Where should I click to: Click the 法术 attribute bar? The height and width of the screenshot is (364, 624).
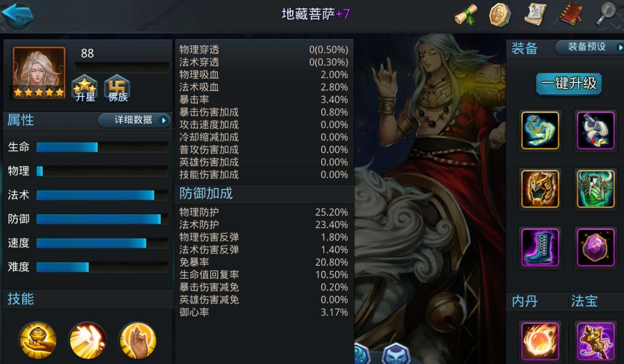tap(102, 195)
